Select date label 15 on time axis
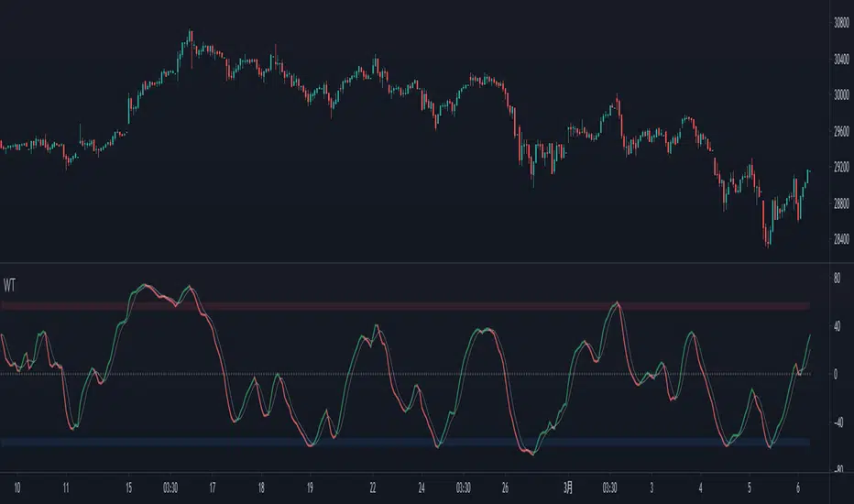This screenshot has width=854, height=504. click(x=128, y=488)
